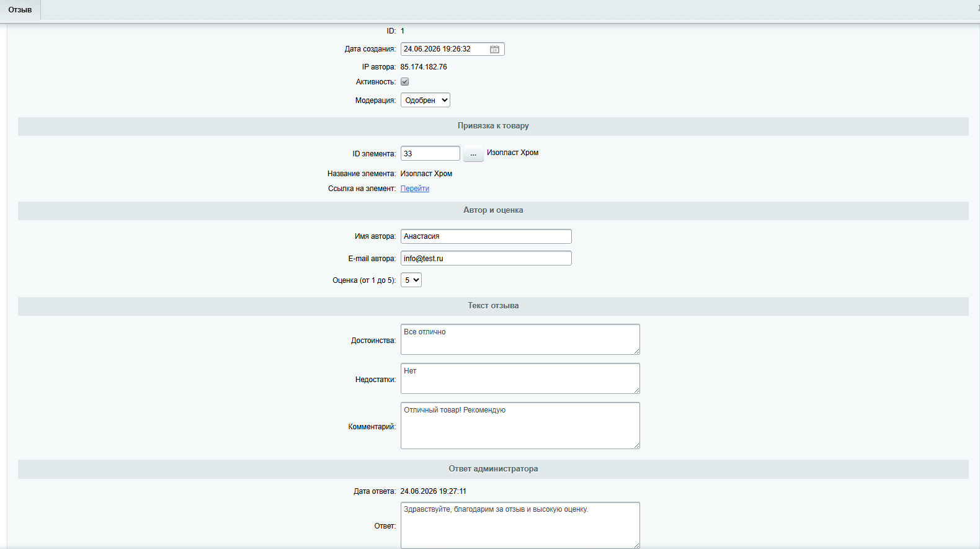Screen dimensions: 980x549
Task: Click the author name field with Анастасия
Action: pyautogui.click(x=486, y=236)
